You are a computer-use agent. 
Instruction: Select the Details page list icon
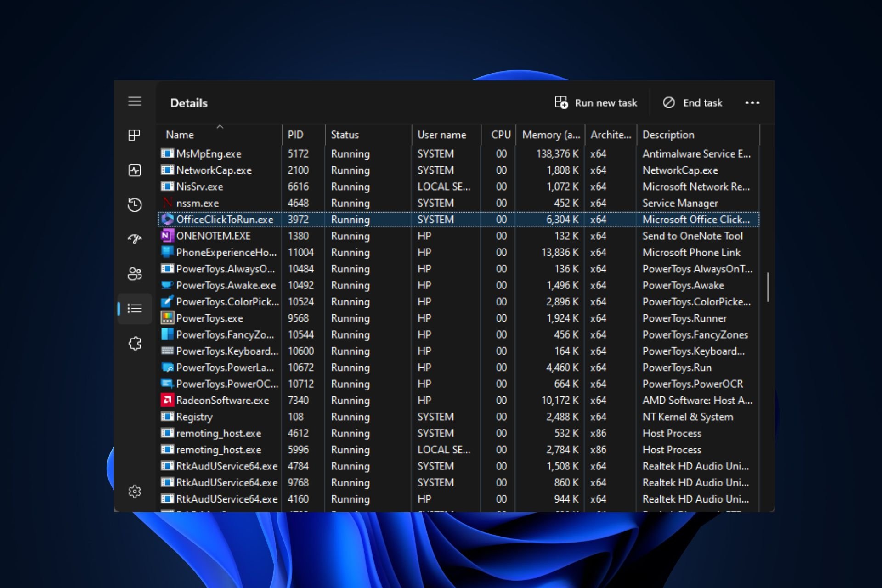pyautogui.click(x=135, y=308)
